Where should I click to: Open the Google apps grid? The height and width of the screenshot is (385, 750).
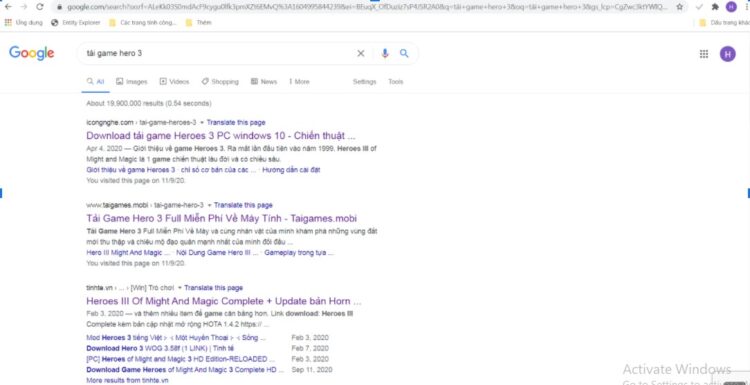click(x=704, y=54)
